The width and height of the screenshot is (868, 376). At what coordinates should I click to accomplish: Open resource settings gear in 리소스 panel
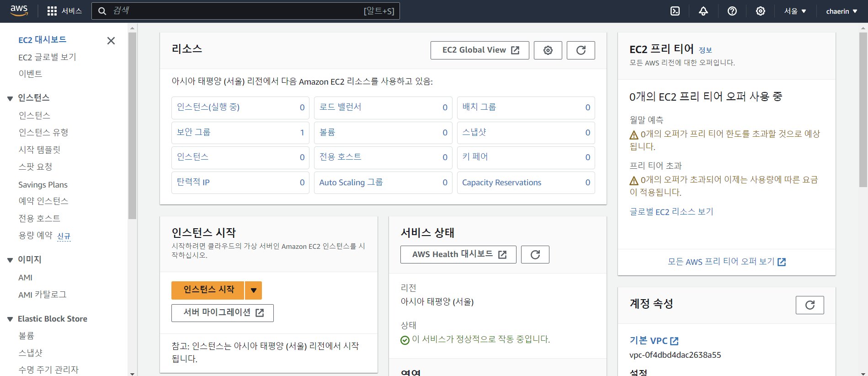548,50
